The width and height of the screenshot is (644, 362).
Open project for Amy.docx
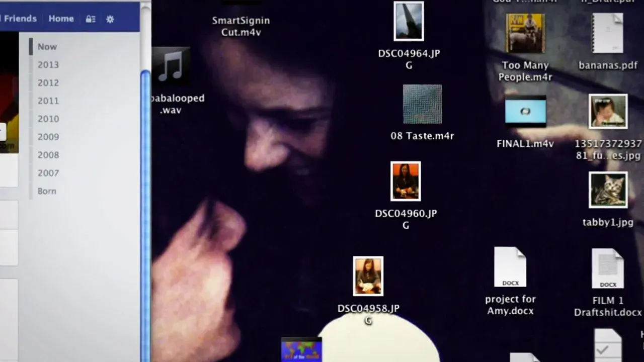(510, 266)
